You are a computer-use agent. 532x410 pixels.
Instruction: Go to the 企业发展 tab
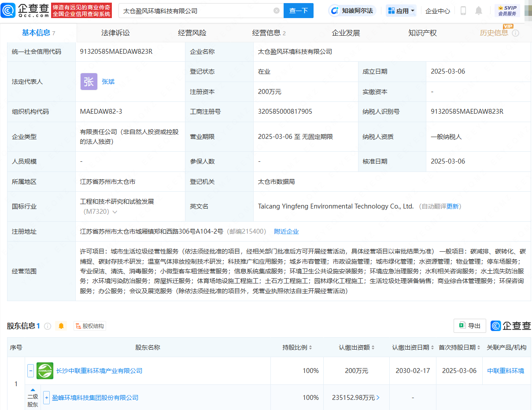(x=346, y=33)
